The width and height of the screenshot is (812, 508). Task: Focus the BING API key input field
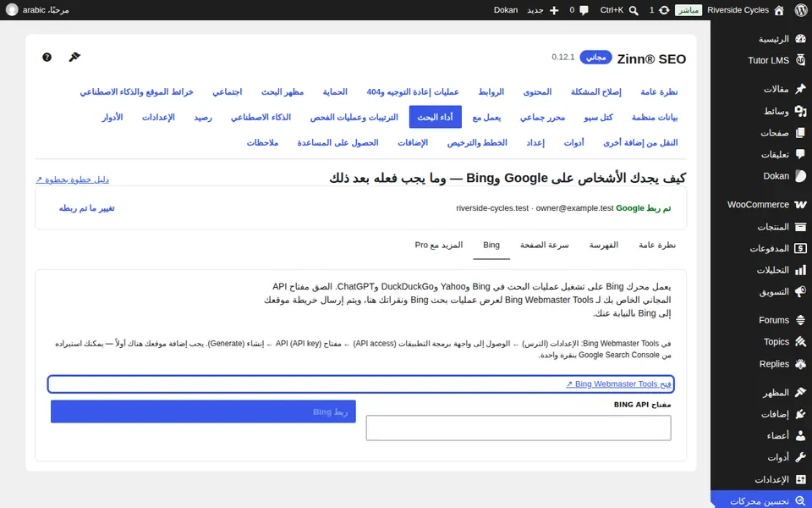(518, 428)
